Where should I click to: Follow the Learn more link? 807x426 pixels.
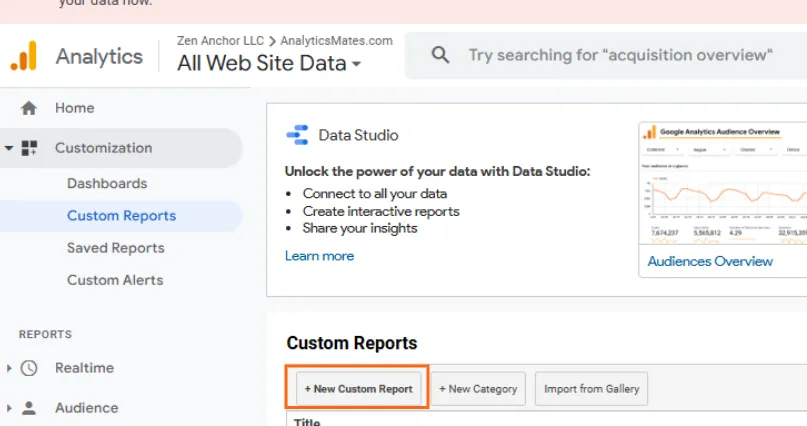(320, 256)
